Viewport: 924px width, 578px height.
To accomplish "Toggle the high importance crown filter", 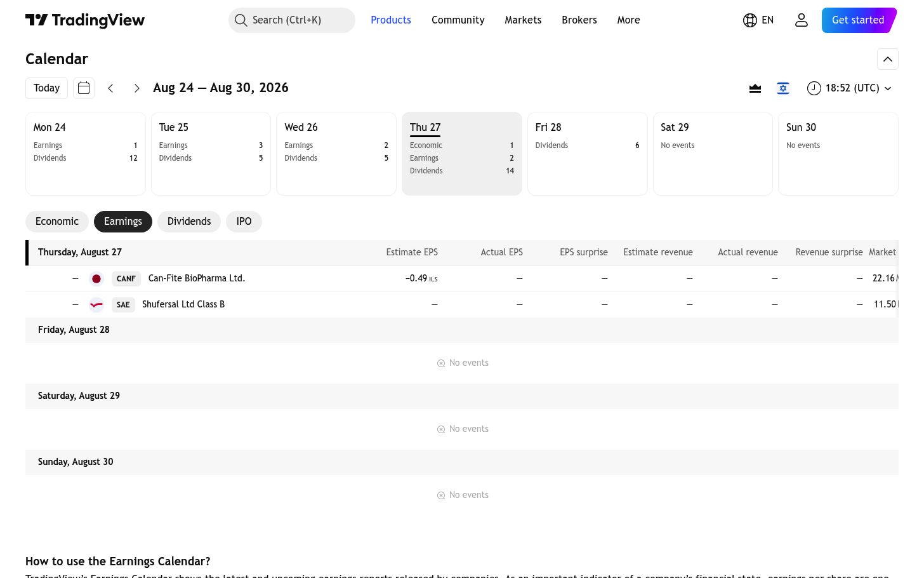I will (x=755, y=88).
